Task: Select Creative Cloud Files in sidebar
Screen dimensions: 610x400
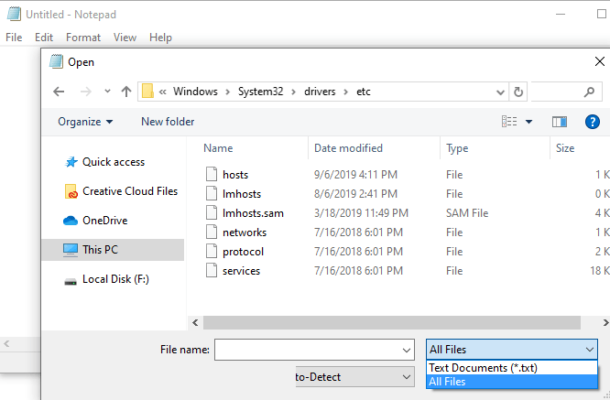Action: click(129, 191)
